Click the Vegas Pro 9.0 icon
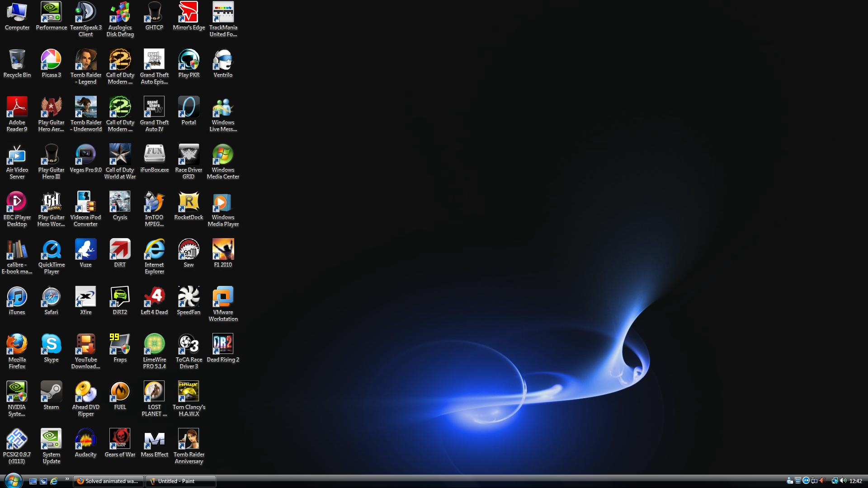This screenshot has width=868, height=488. 85,155
